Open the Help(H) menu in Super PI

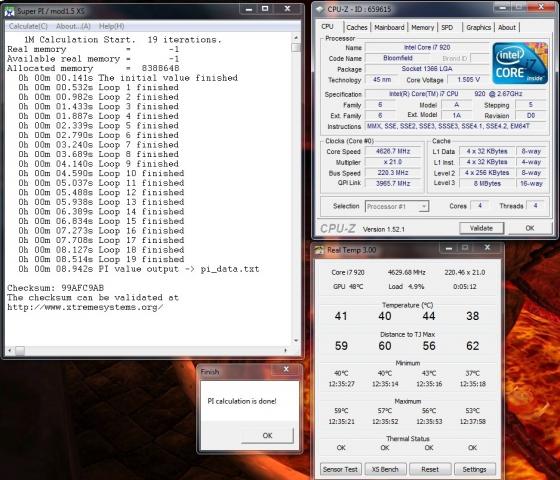pos(111,26)
